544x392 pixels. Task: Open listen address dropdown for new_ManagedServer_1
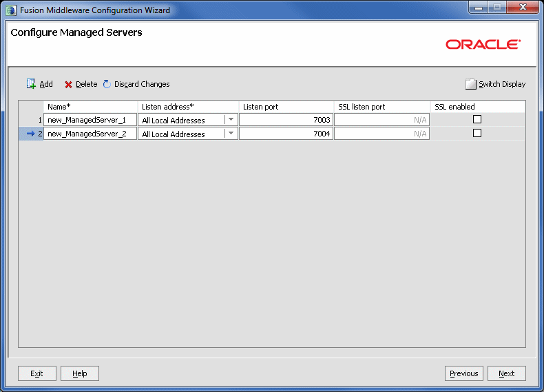tap(231, 120)
